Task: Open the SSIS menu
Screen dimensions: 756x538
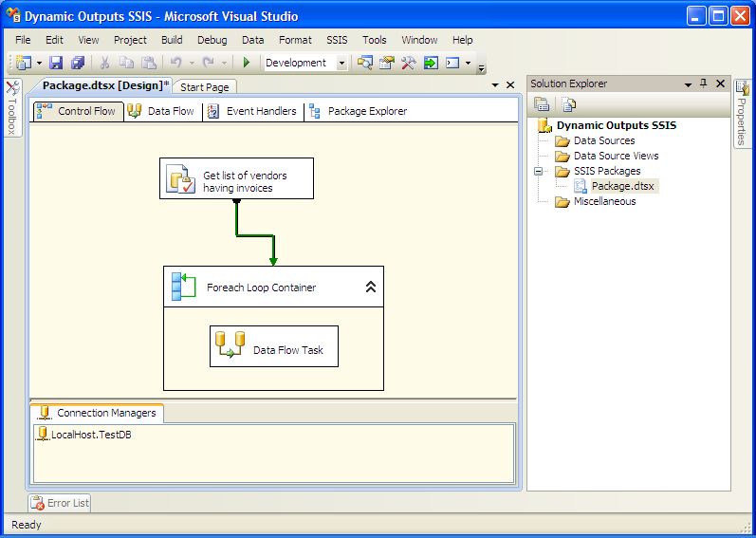Action: click(x=337, y=40)
